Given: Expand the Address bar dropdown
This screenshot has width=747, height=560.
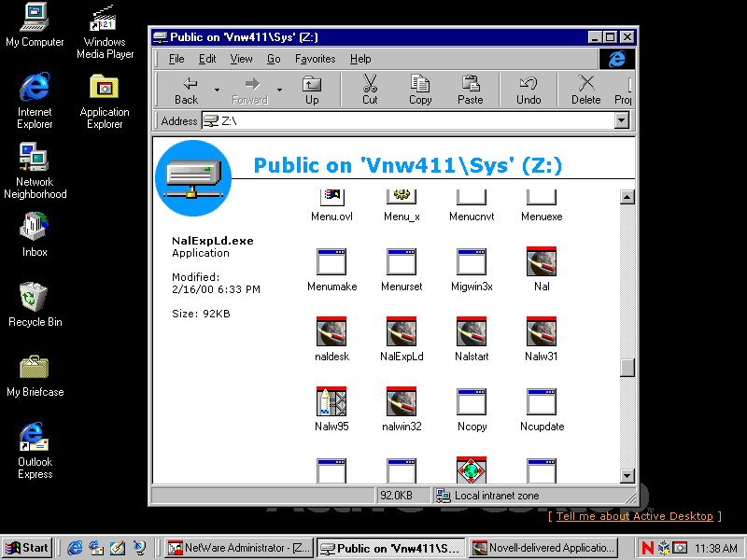Looking at the screenshot, I should click(621, 121).
